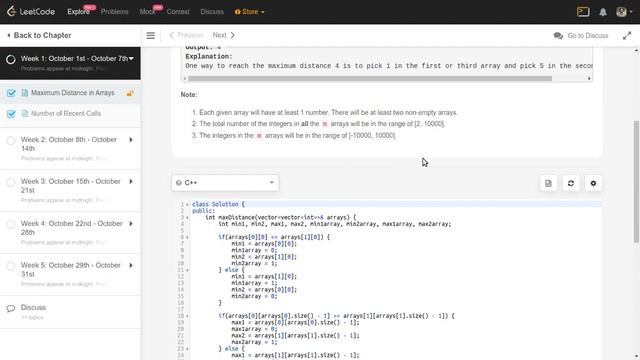
Task: Expand Week 2: October 8th arrow
Action: [131, 140]
